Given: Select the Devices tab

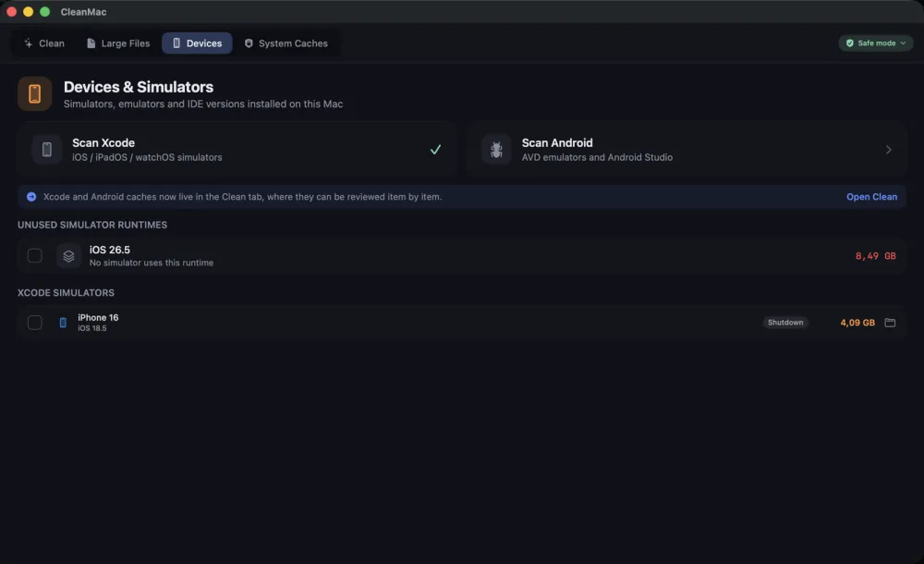Looking at the screenshot, I should [x=197, y=43].
